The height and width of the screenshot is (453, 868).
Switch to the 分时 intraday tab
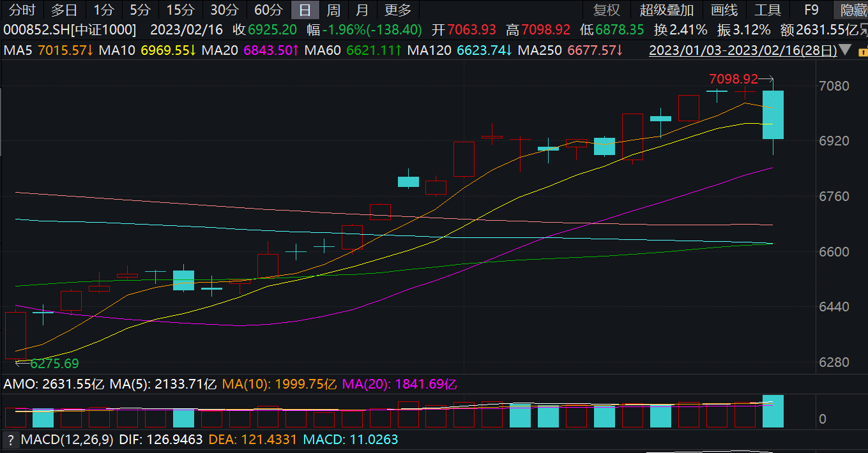(x=22, y=10)
